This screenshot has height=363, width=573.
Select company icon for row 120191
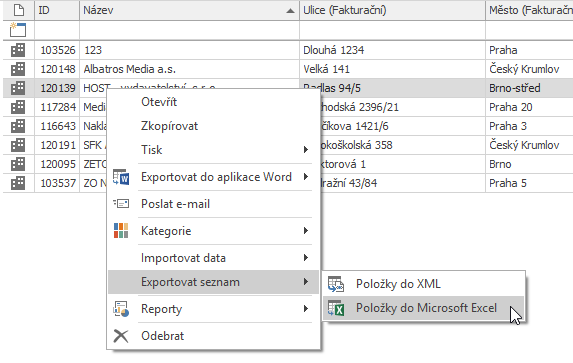pos(18,145)
